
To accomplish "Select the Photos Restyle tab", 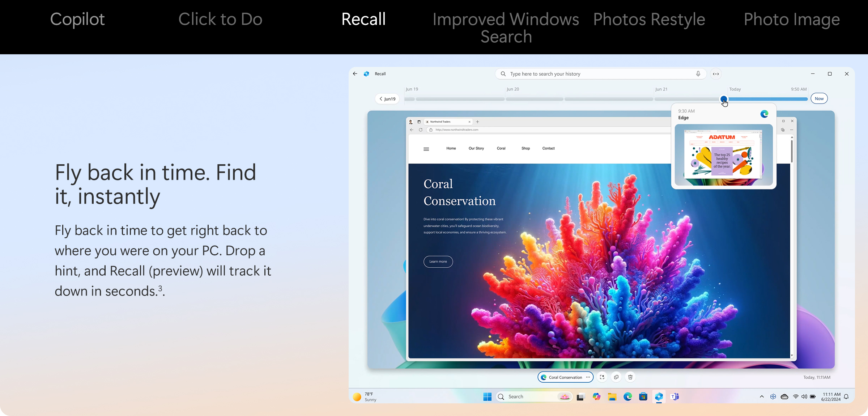I will 649,20.
